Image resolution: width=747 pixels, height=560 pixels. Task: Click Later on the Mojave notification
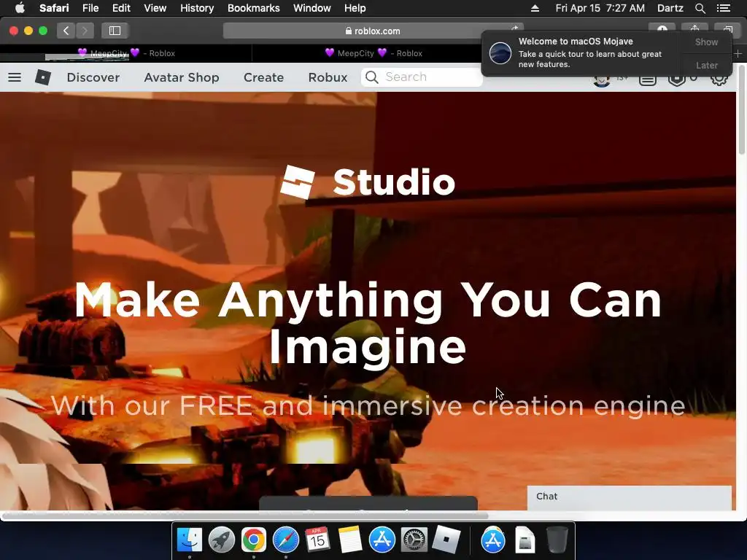tap(706, 65)
